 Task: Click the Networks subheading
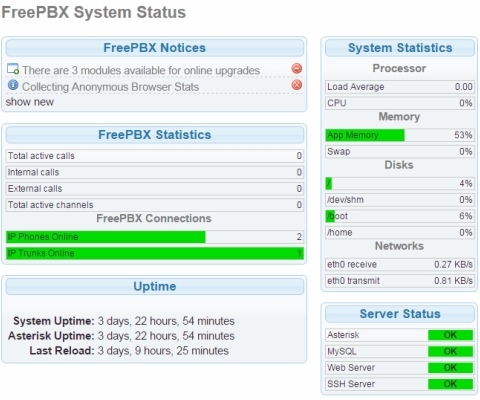coord(399,246)
